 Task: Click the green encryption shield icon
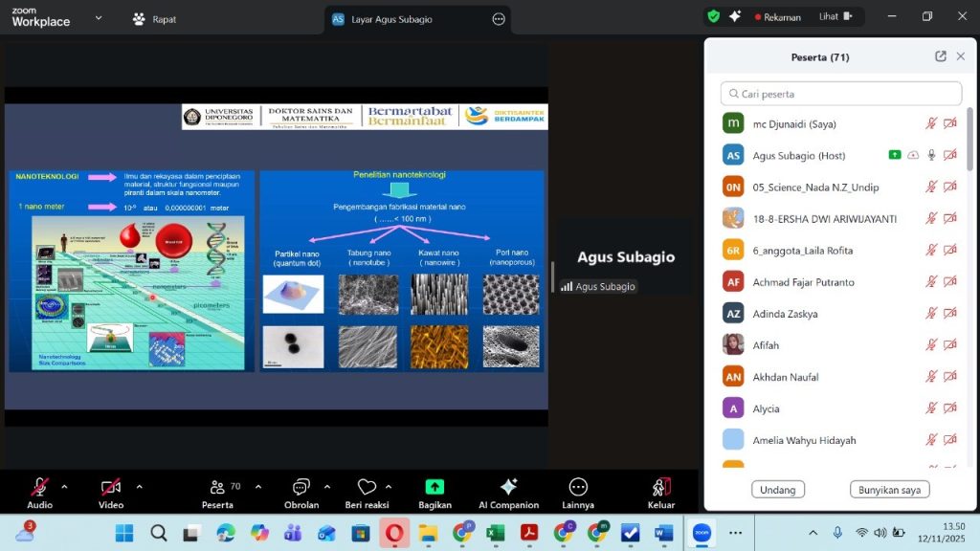(x=713, y=16)
